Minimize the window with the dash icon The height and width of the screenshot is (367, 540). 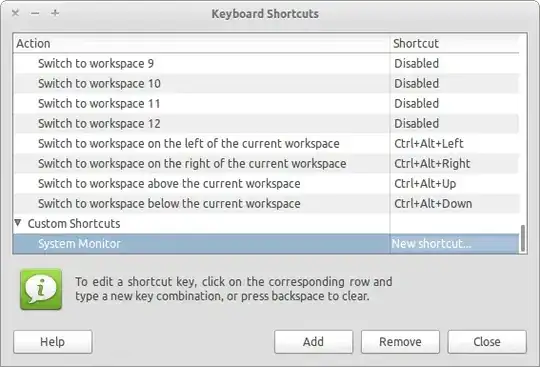tap(35, 13)
